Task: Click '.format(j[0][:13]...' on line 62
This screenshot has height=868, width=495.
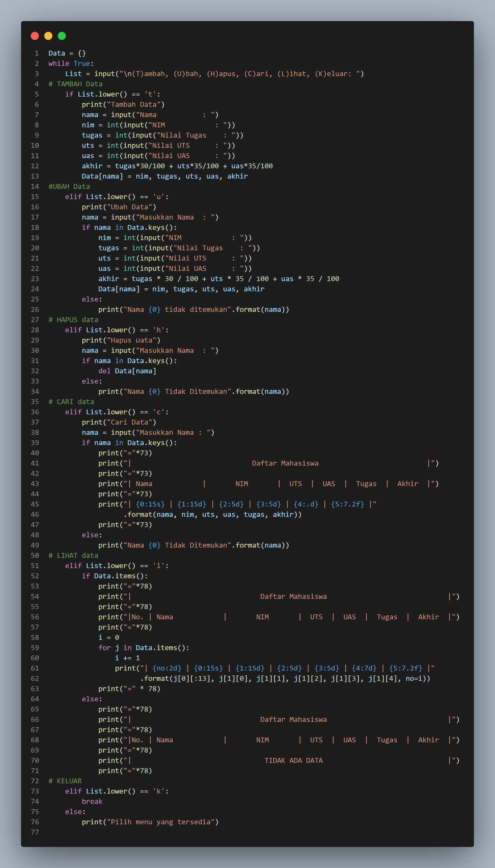Action: pyautogui.click(x=285, y=678)
